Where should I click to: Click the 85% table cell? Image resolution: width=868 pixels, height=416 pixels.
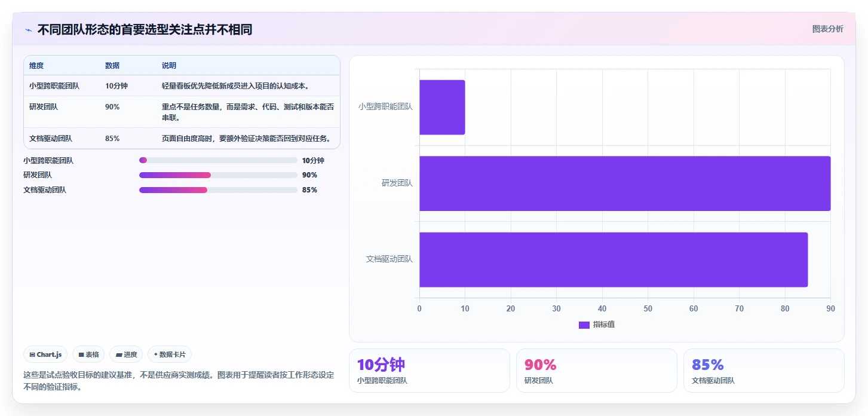click(112, 139)
